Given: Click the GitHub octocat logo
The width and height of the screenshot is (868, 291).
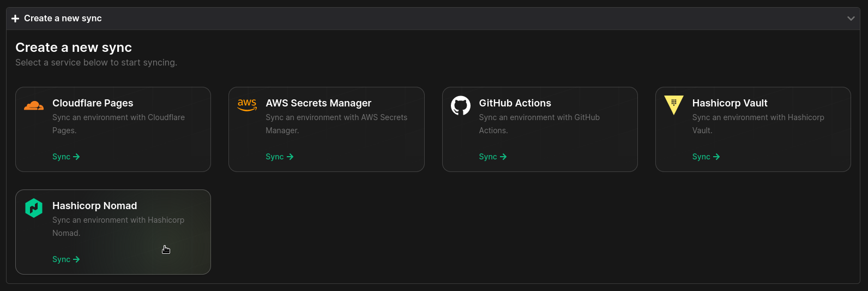Looking at the screenshot, I should coord(461,105).
